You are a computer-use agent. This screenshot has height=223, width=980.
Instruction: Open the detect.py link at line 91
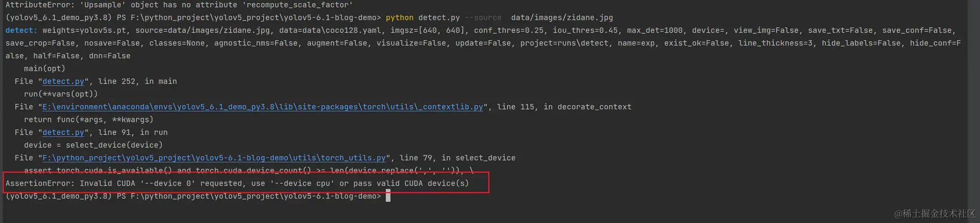(63, 132)
